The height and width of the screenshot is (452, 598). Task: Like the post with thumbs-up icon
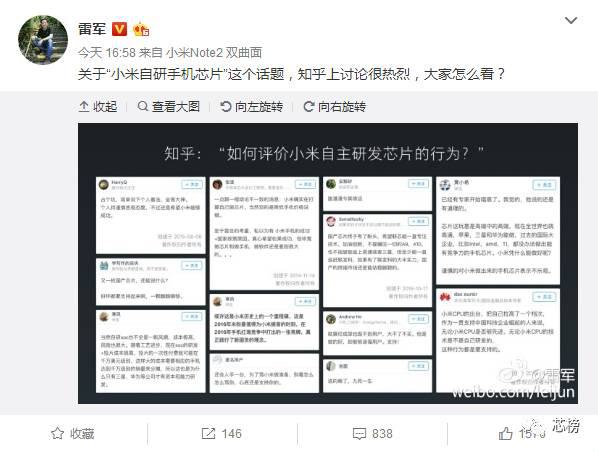click(x=505, y=433)
